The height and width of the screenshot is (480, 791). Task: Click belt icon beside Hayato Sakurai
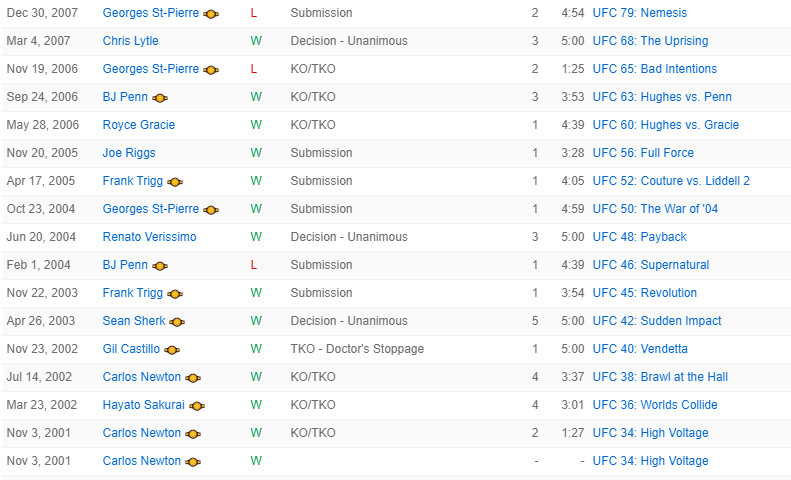point(196,406)
